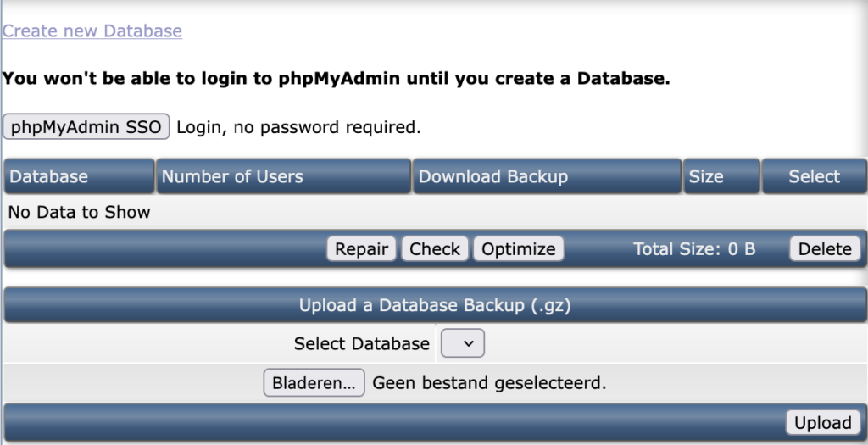868x445 pixels.
Task: Click the 'Geen bestand geselecteerd' file text
Action: coord(489,383)
